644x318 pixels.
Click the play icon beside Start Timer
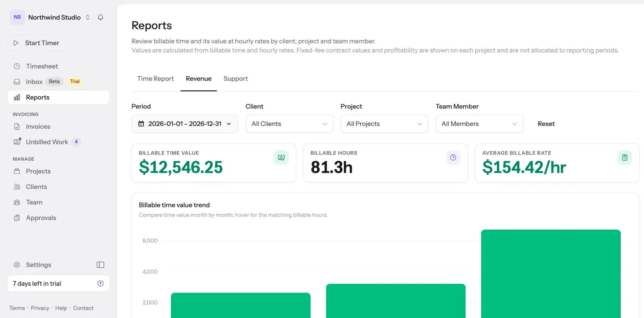point(16,43)
